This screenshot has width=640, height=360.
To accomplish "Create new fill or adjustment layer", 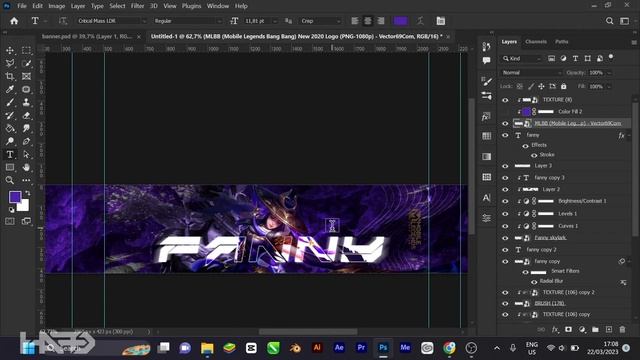I will [x=582, y=329].
